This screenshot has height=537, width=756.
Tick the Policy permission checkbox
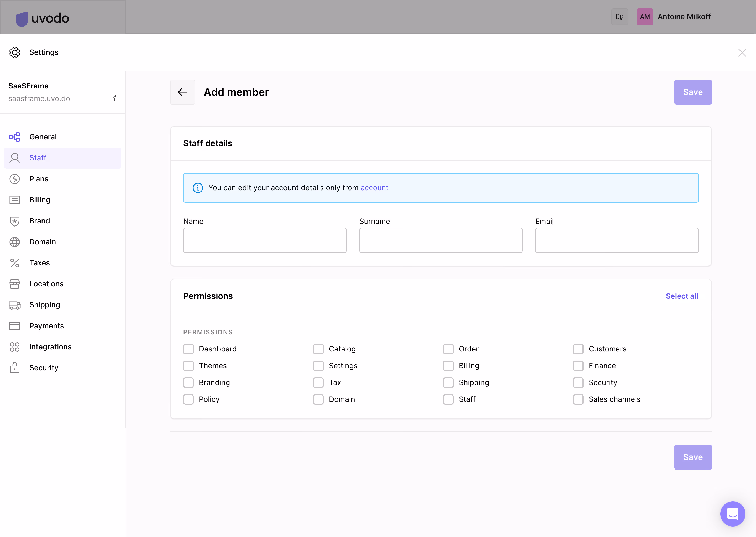click(x=188, y=399)
